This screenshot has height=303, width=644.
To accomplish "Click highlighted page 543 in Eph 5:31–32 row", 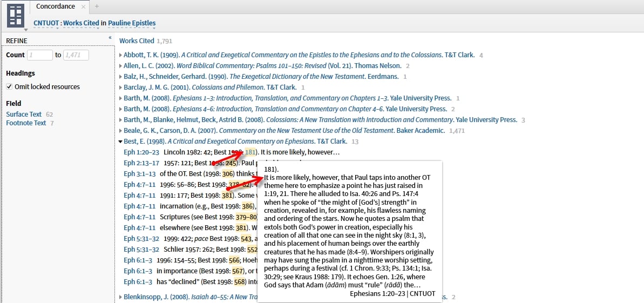I will pyautogui.click(x=246, y=239).
